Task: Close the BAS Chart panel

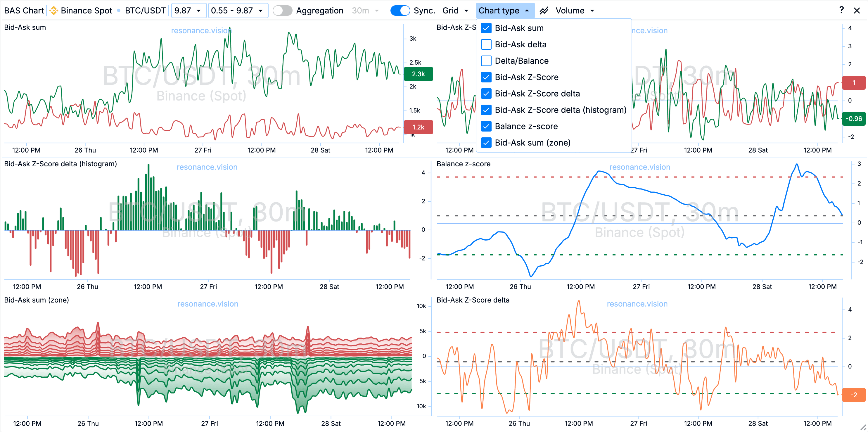Action: [x=857, y=11]
